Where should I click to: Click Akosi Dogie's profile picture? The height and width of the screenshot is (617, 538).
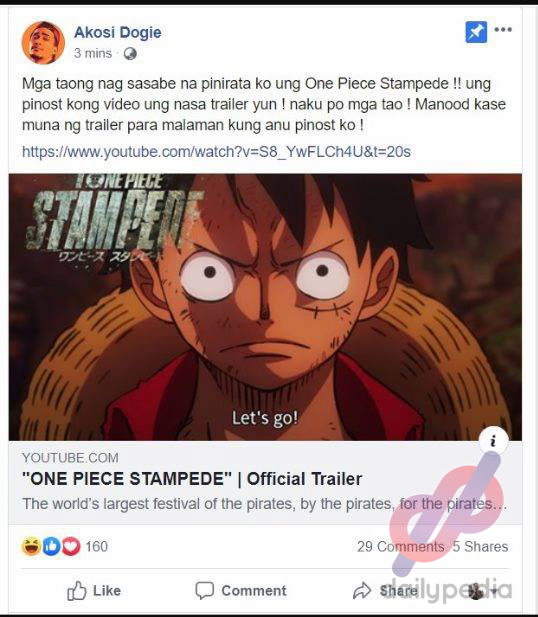point(43,42)
